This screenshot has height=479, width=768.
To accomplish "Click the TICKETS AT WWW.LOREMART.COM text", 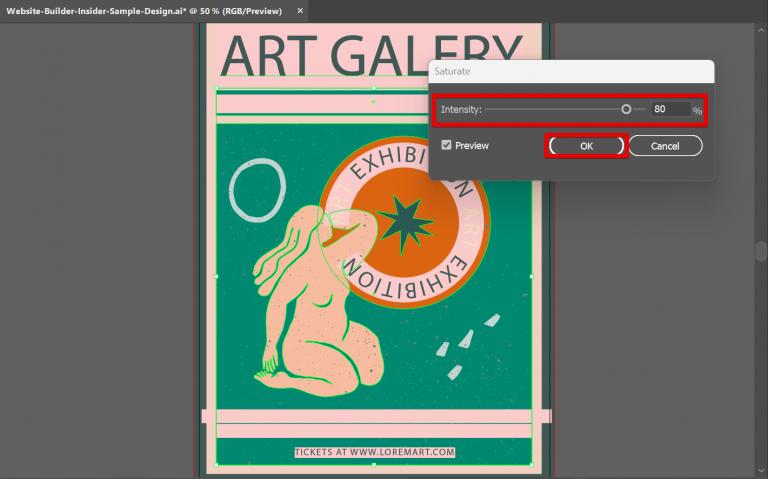I will tap(374, 452).
